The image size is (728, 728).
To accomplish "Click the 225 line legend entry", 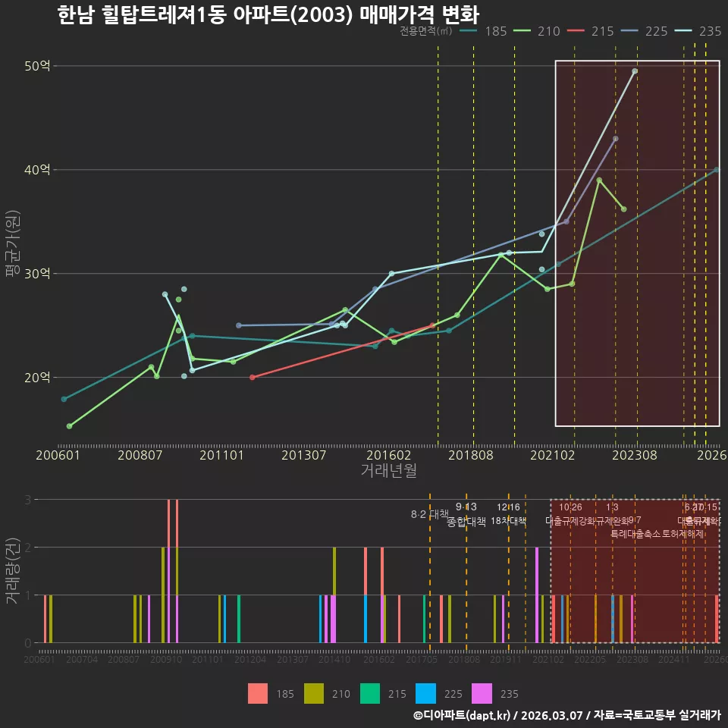I will 645,31.
